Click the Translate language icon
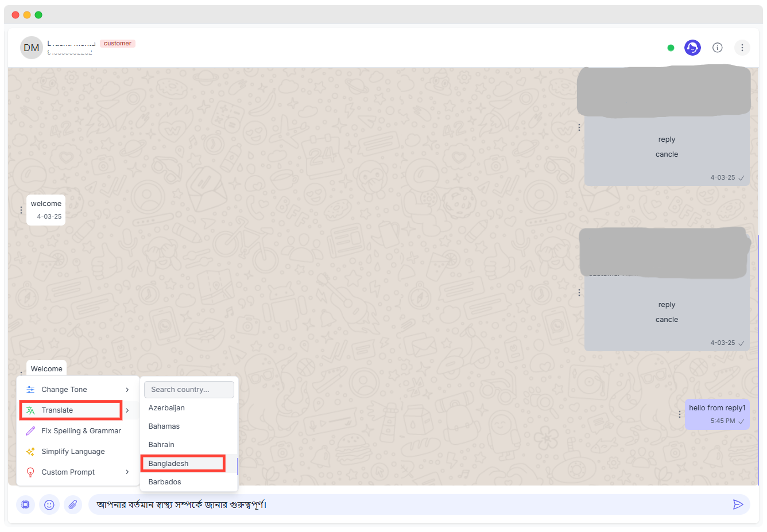 [x=30, y=410]
